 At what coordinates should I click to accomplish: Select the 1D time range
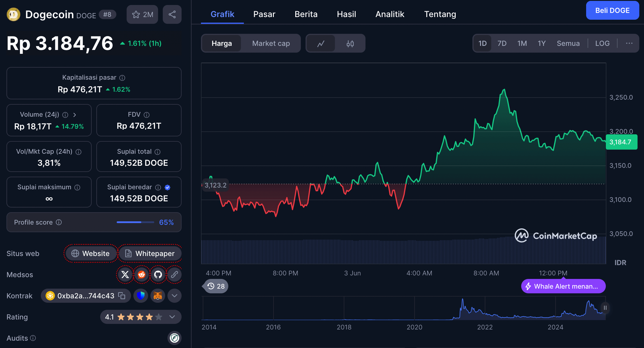[x=482, y=43]
